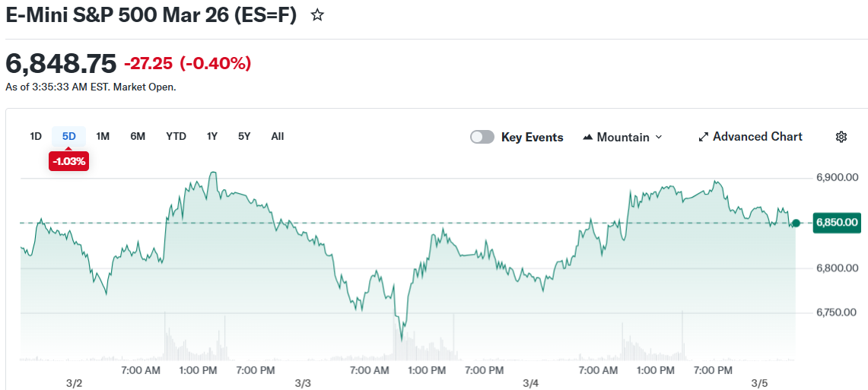This screenshot has width=868, height=390.
Task: Click the 3/5 date label
Action: click(x=759, y=383)
